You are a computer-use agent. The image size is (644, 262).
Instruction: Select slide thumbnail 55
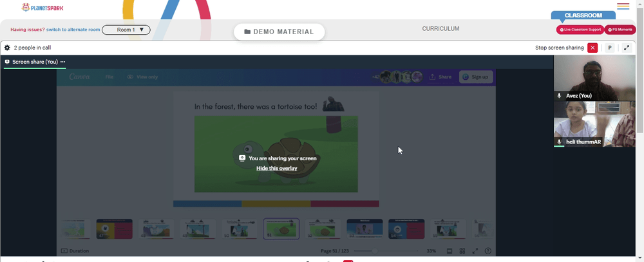pyautogui.click(x=448, y=229)
